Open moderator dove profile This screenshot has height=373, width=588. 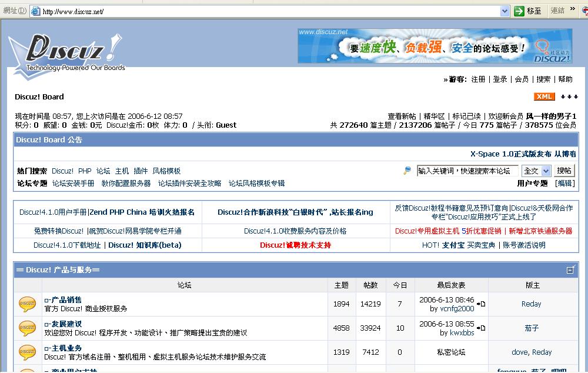pyautogui.click(x=519, y=352)
